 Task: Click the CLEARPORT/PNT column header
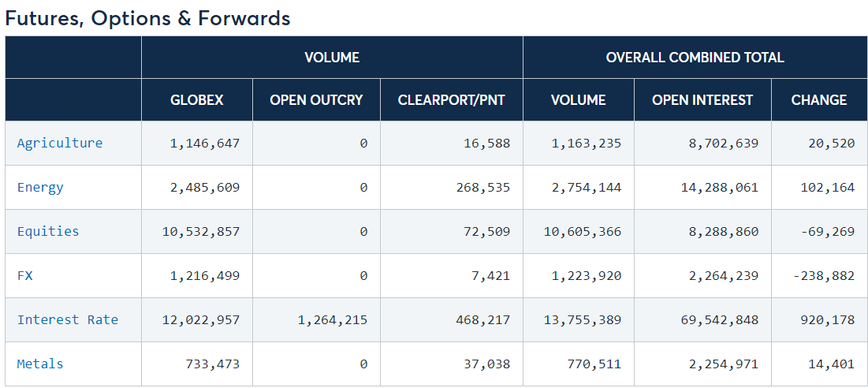pyautogui.click(x=452, y=99)
